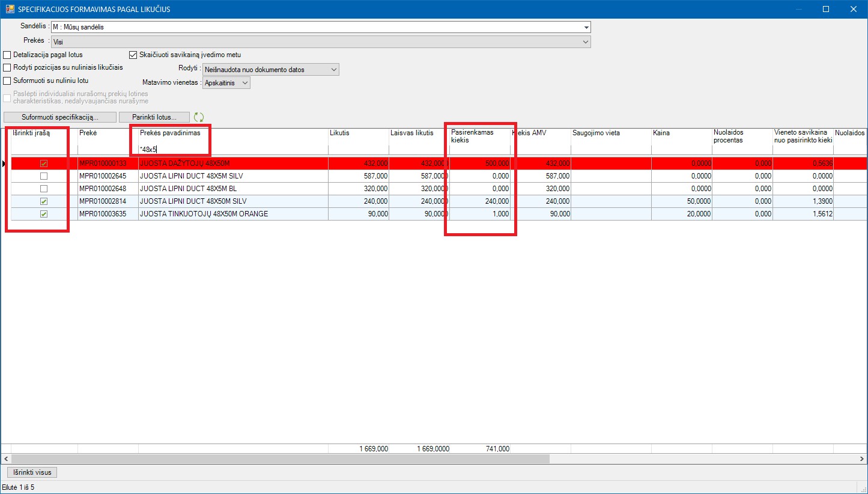Toggle Rodyti pozicijas su nuliniais likučiais
Screen dimensions: 868x494
coord(8,67)
